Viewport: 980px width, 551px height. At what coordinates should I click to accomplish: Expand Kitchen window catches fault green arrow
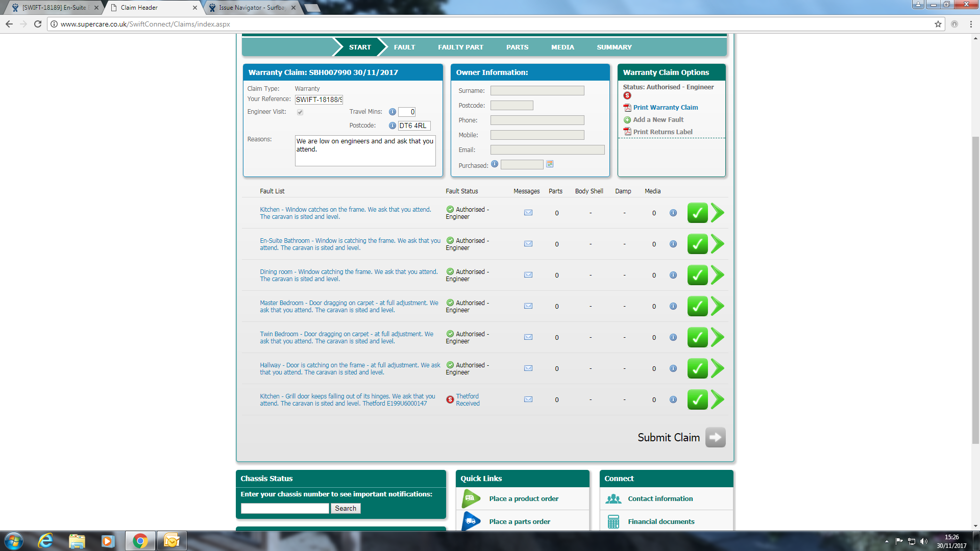pos(717,213)
